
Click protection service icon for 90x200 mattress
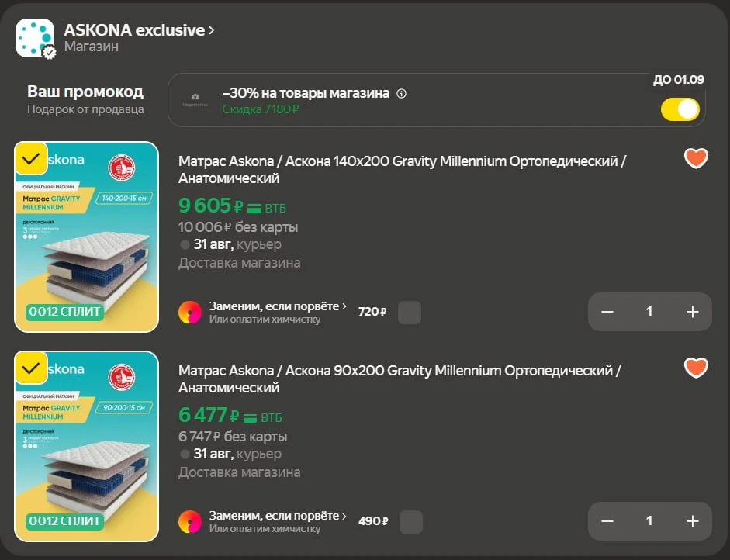[x=190, y=522]
